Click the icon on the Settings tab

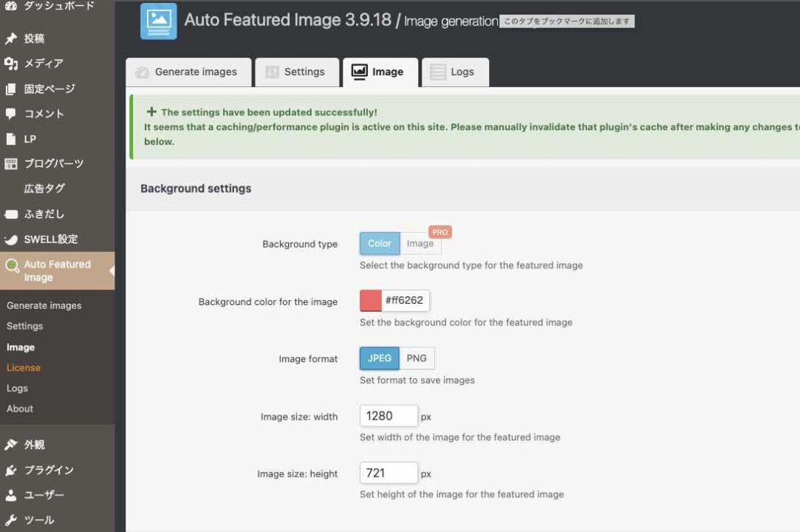click(272, 72)
